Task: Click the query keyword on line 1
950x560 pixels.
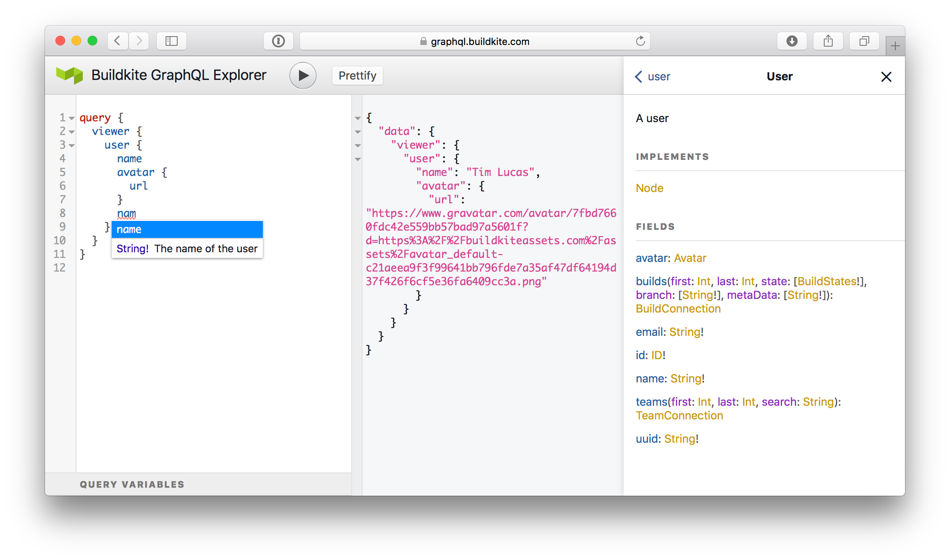Action: click(x=95, y=118)
